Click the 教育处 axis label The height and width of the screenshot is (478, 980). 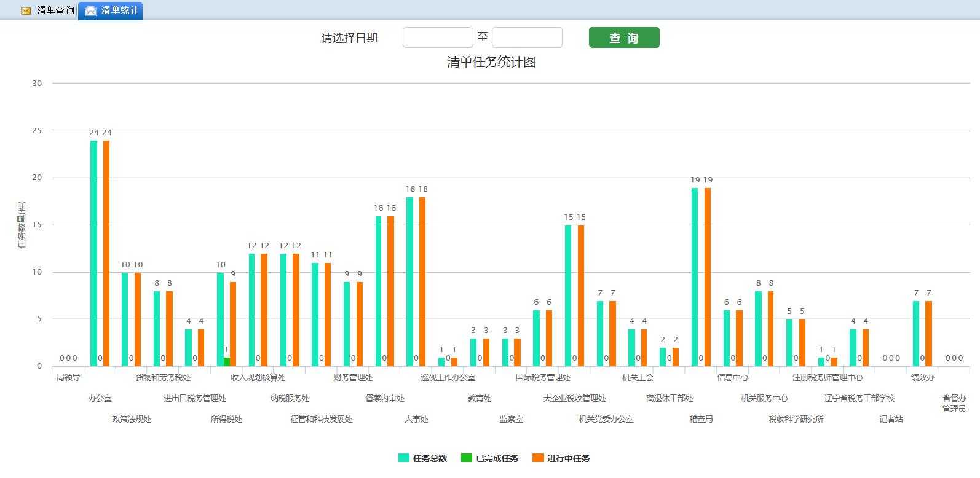click(480, 398)
